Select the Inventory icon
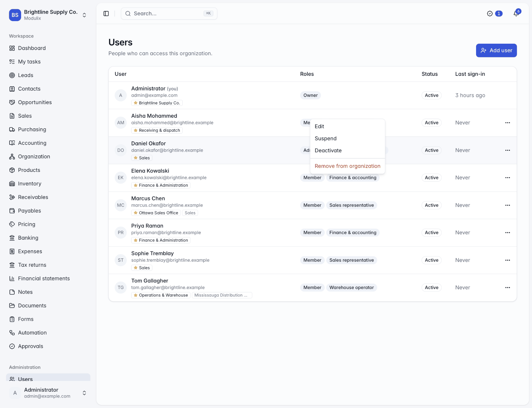 click(12, 183)
